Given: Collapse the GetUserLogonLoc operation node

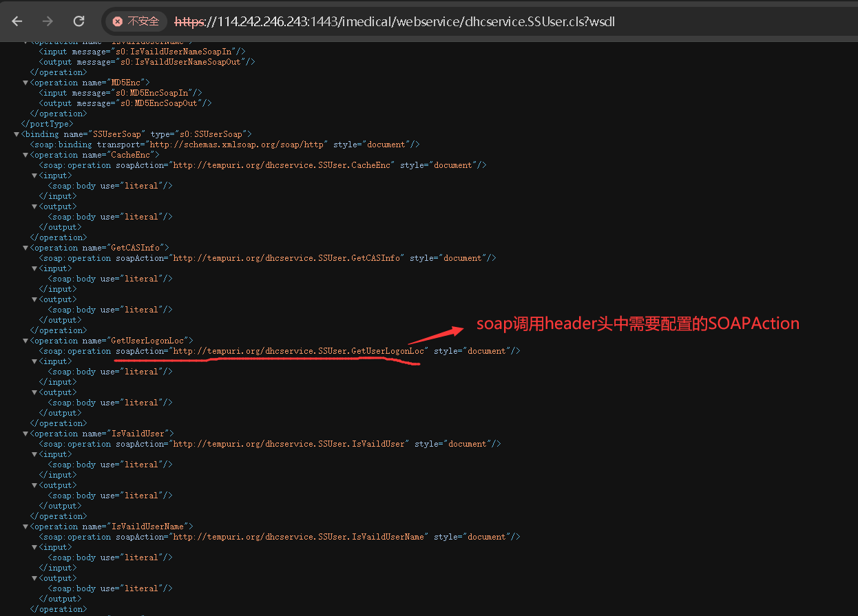Looking at the screenshot, I should pyautogui.click(x=25, y=341).
